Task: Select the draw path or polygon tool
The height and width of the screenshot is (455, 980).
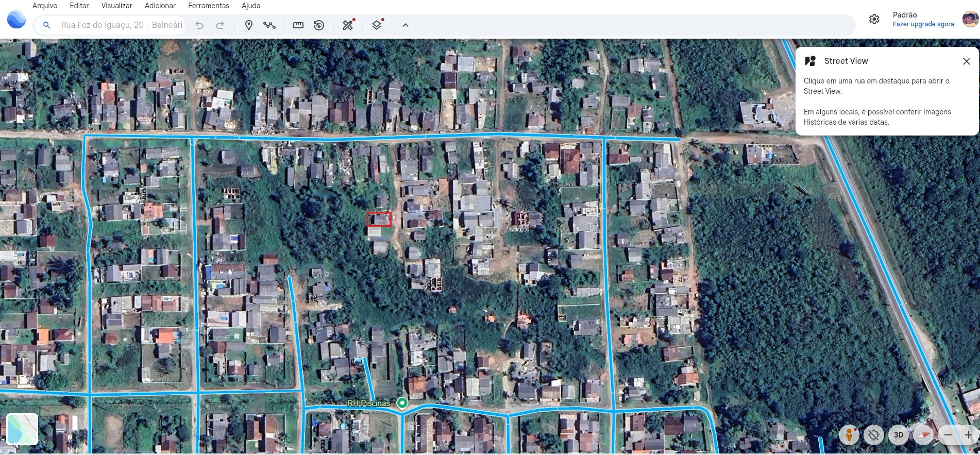Action: point(269,25)
